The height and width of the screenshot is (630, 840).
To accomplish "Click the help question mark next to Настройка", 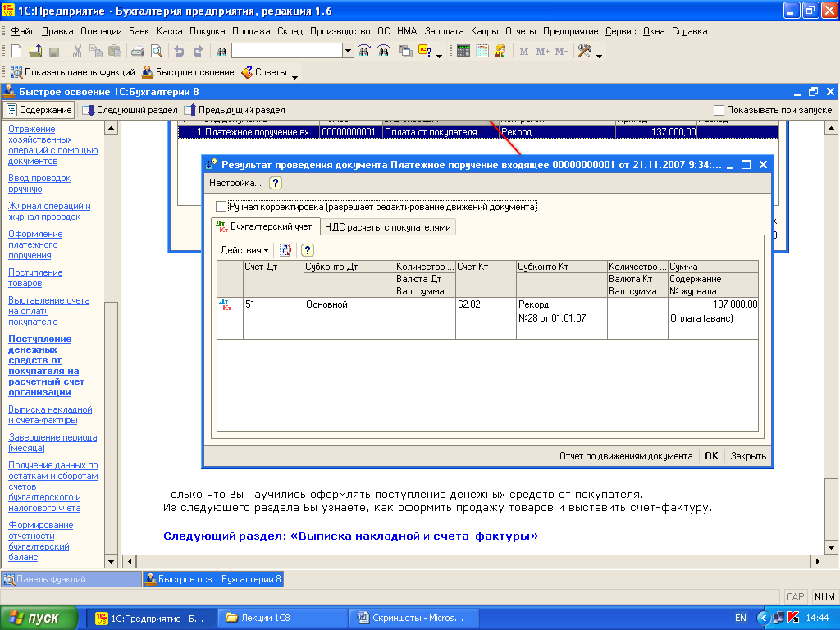I will point(276,183).
